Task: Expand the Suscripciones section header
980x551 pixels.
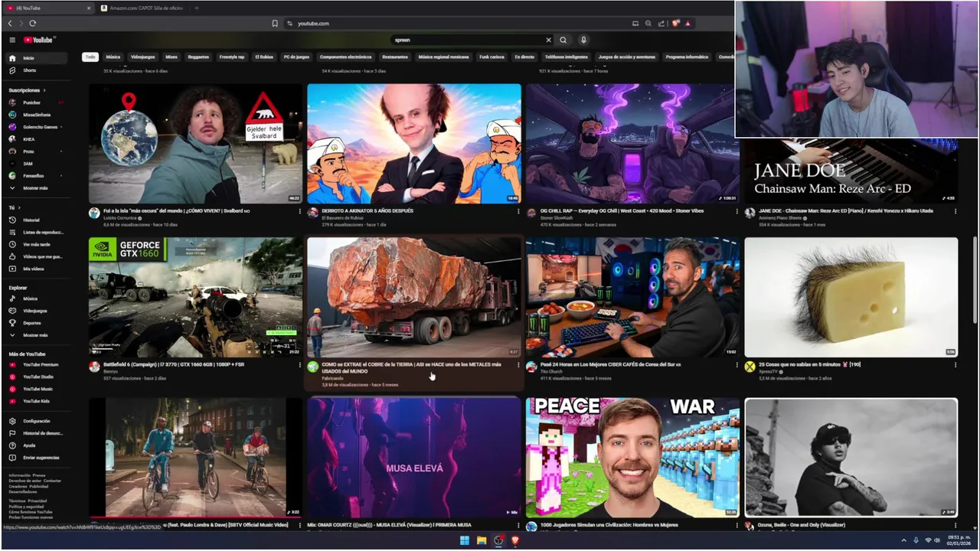Action: (x=27, y=90)
